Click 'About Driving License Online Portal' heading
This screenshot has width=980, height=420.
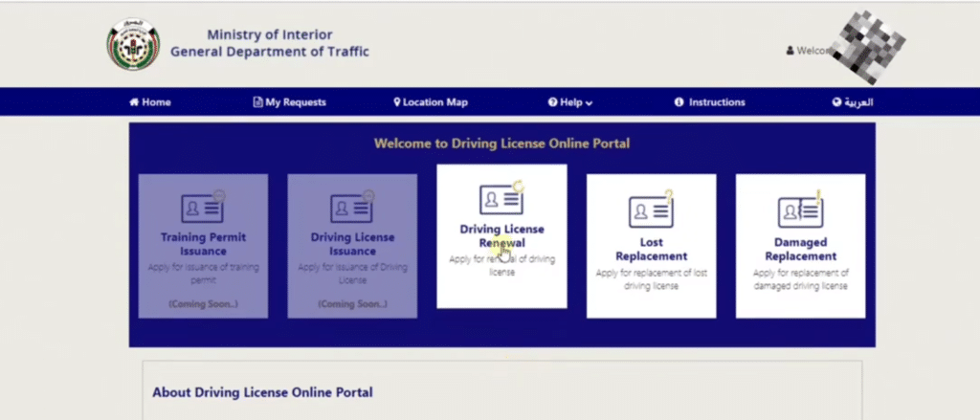point(262,392)
